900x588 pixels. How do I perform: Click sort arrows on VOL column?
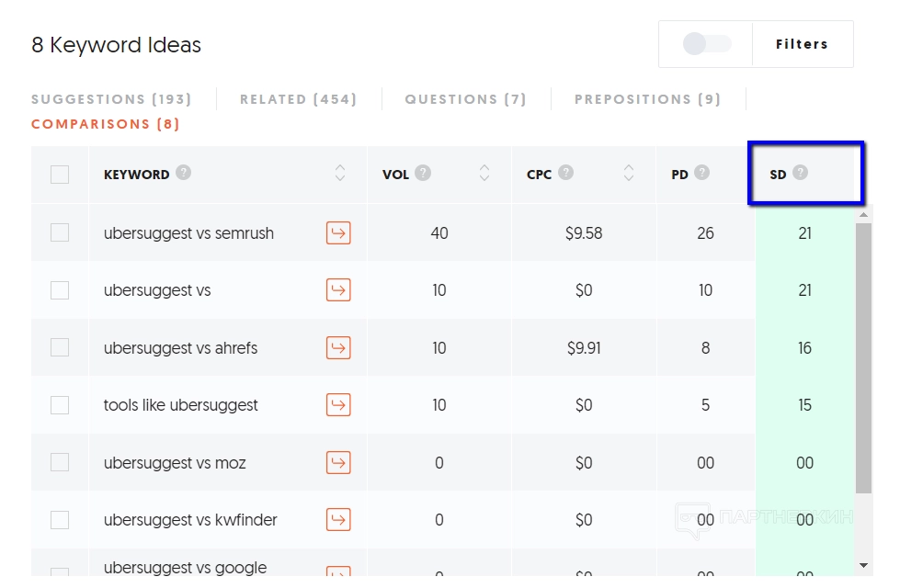pyautogui.click(x=484, y=174)
